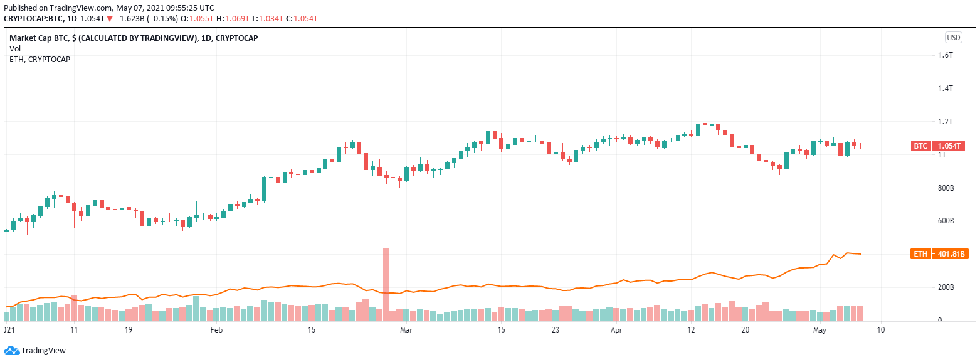
Task: Select the Market Cap BTC legend title
Action: [134, 38]
